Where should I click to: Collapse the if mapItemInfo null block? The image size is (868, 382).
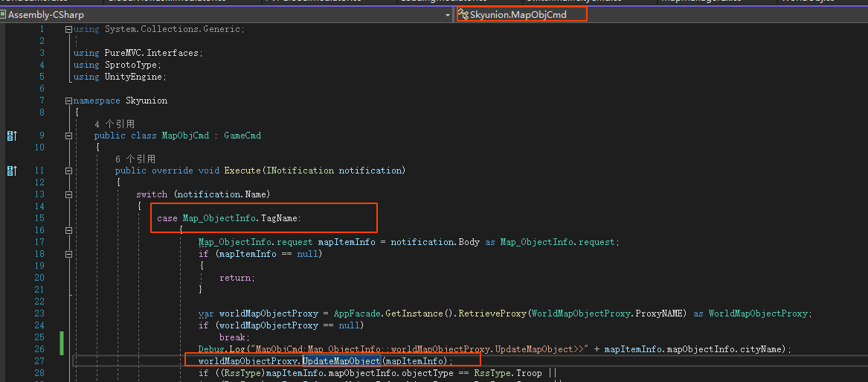tap(69, 254)
